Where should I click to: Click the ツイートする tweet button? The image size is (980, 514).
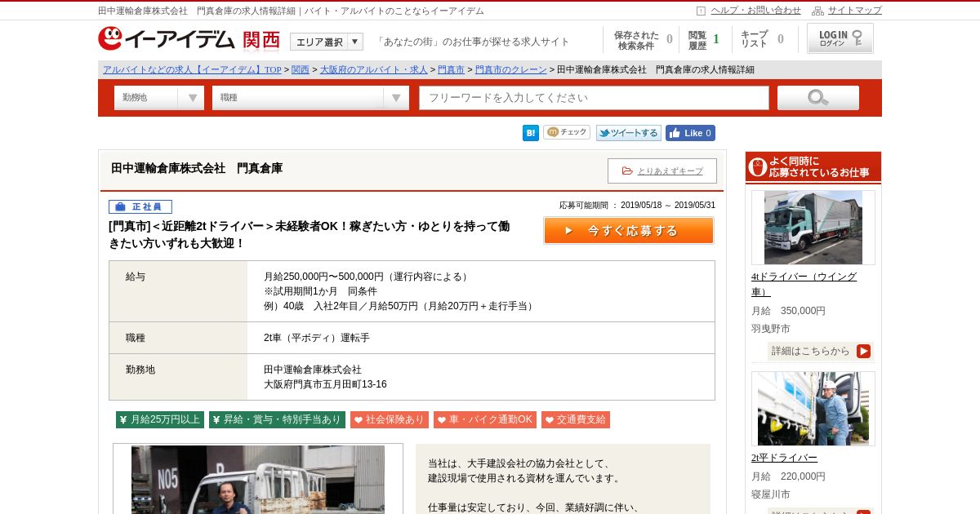(x=628, y=133)
